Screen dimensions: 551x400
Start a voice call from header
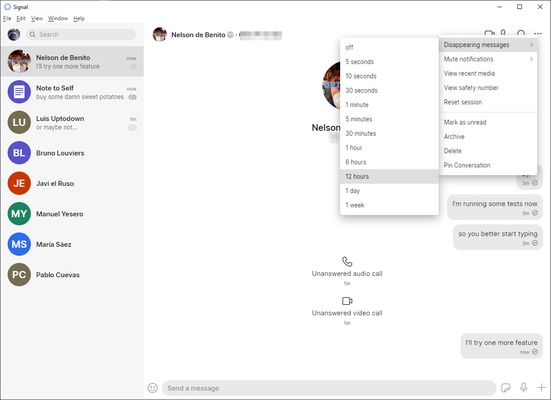click(x=504, y=33)
